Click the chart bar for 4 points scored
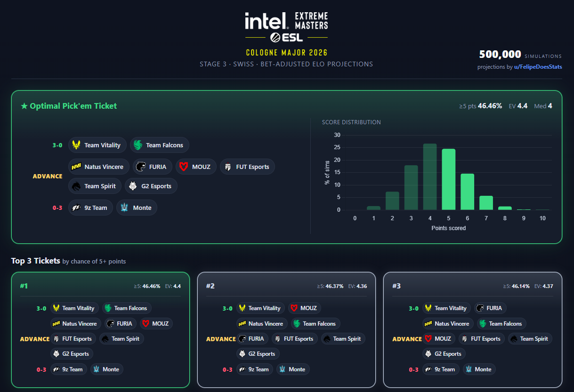This screenshot has width=574, height=392. (x=430, y=177)
